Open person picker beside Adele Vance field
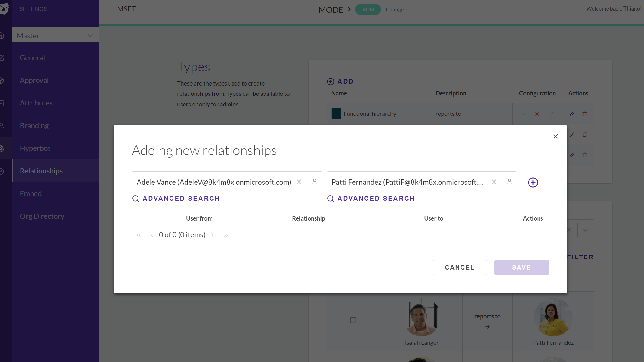 [x=315, y=182]
